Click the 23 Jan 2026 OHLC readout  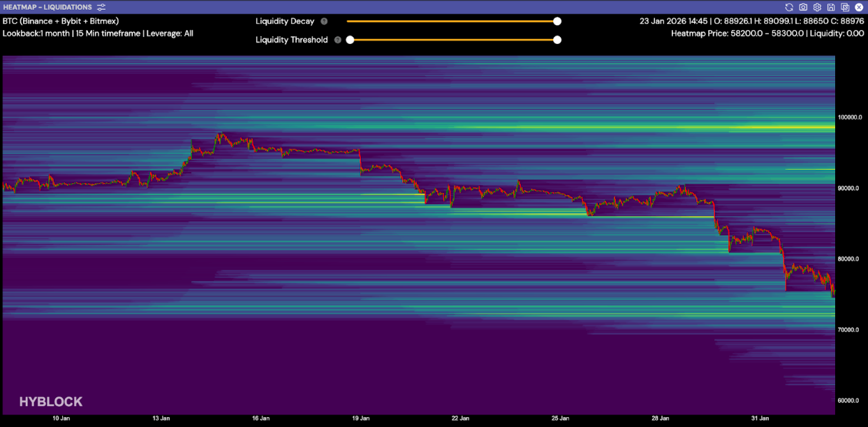(751, 21)
